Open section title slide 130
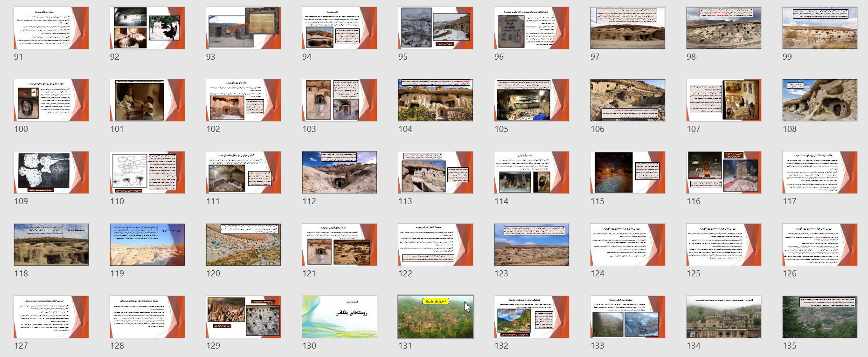This screenshot has height=357, width=868. pos(340,317)
